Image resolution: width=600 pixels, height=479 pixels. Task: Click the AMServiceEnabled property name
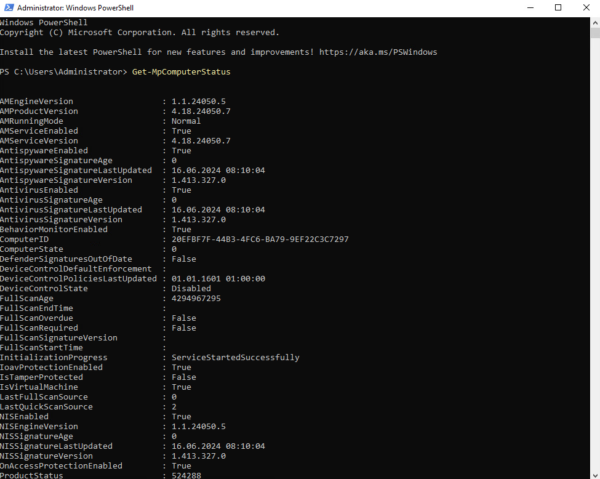coord(39,131)
